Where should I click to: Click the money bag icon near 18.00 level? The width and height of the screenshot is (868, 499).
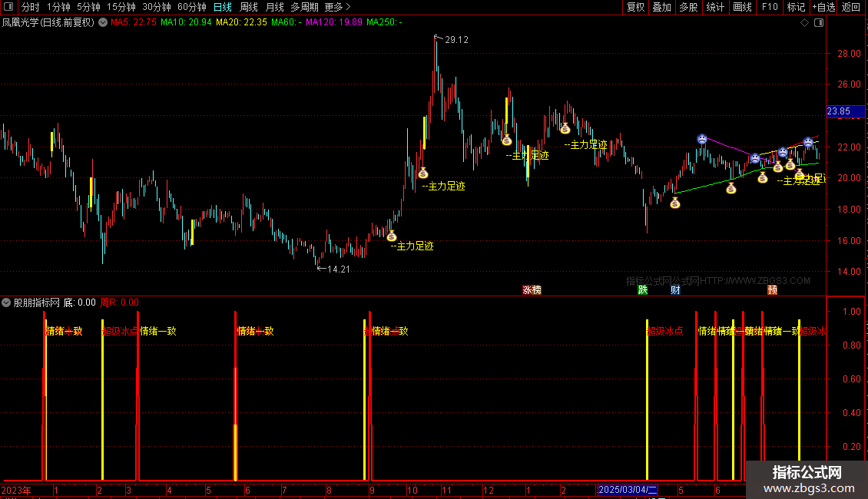point(674,203)
